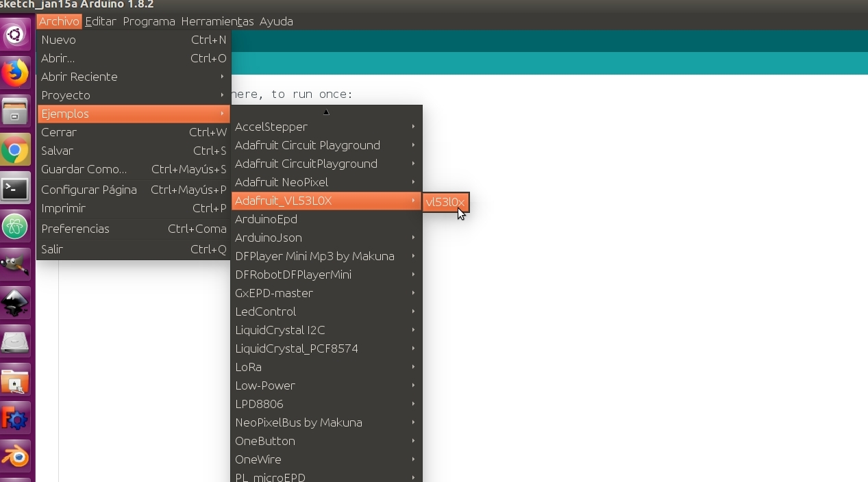Expand Adafruit Circuit Playground examples
The height and width of the screenshot is (482, 868).
326,145
